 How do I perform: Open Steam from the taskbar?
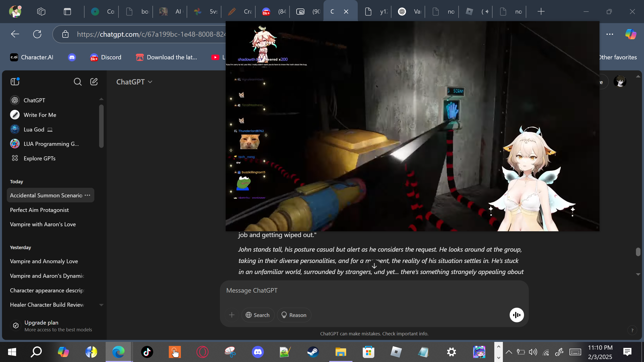313,352
